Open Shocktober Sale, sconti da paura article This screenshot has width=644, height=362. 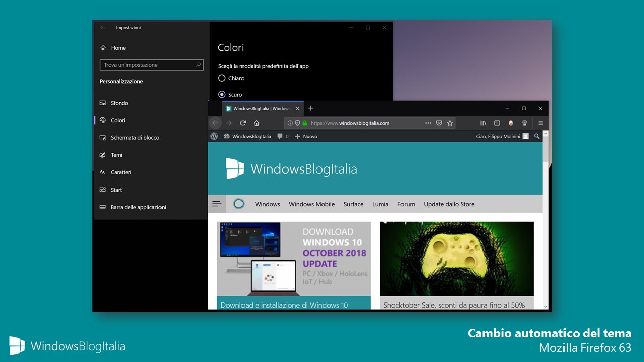click(x=454, y=305)
